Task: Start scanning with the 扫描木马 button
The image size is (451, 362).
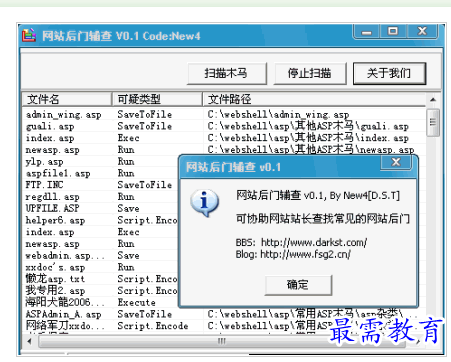Action: pyautogui.click(x=227, y=73)
